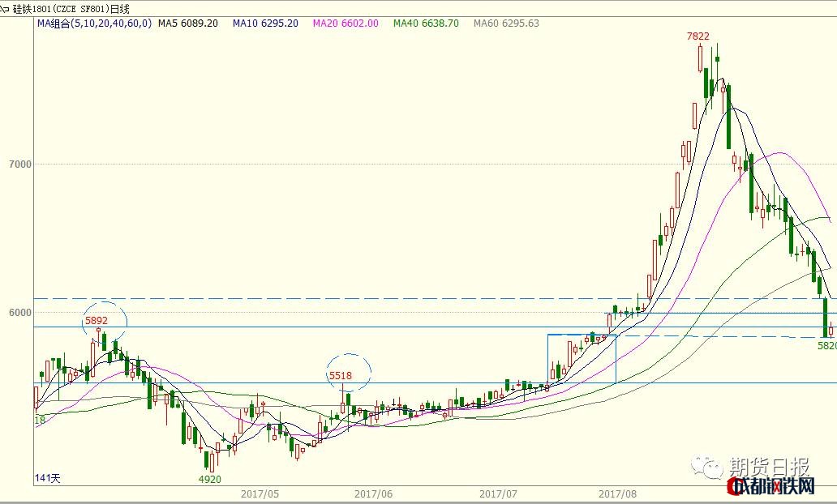Click the 7000 price axis label
This screenshot has height=504, width=837.
click(19, 164)
